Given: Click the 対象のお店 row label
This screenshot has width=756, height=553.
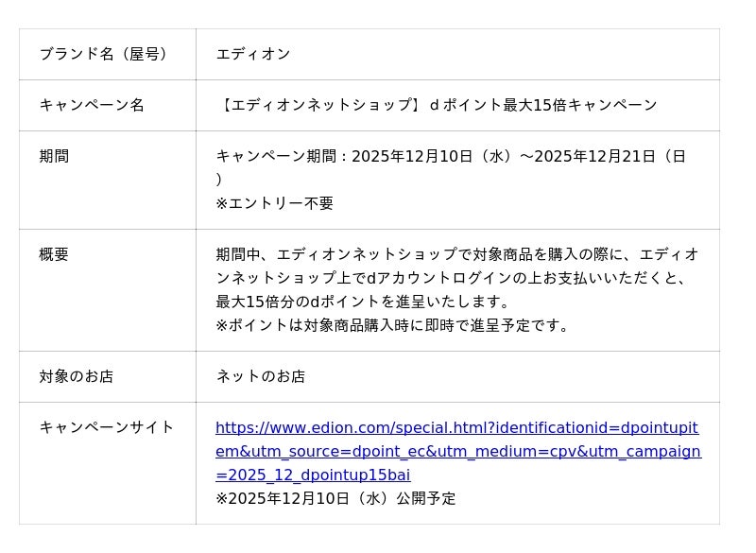Looking at the screenshot, I should 77,376.
